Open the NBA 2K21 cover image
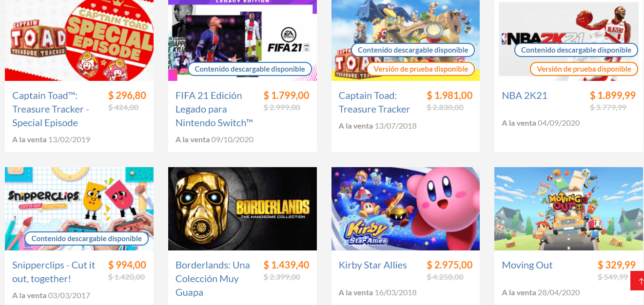The image size is (644, 305). 568,24
